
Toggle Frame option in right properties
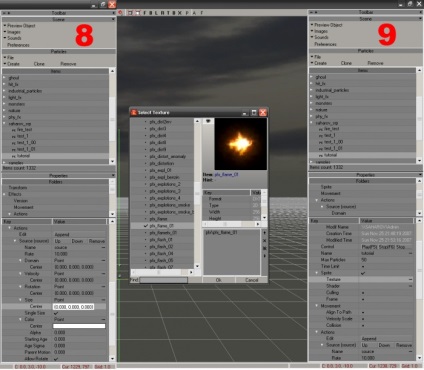coord(363,299)
